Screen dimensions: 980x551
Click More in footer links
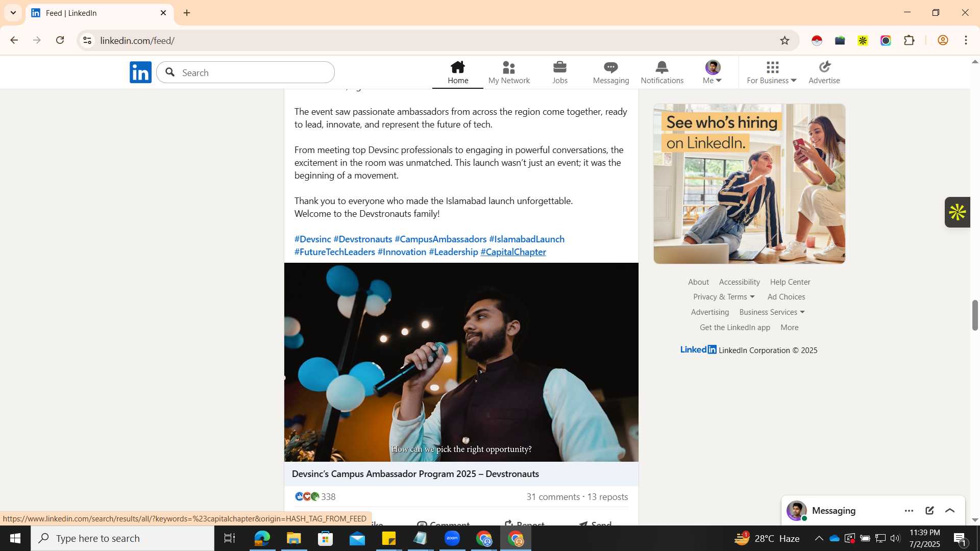[789, 328]
